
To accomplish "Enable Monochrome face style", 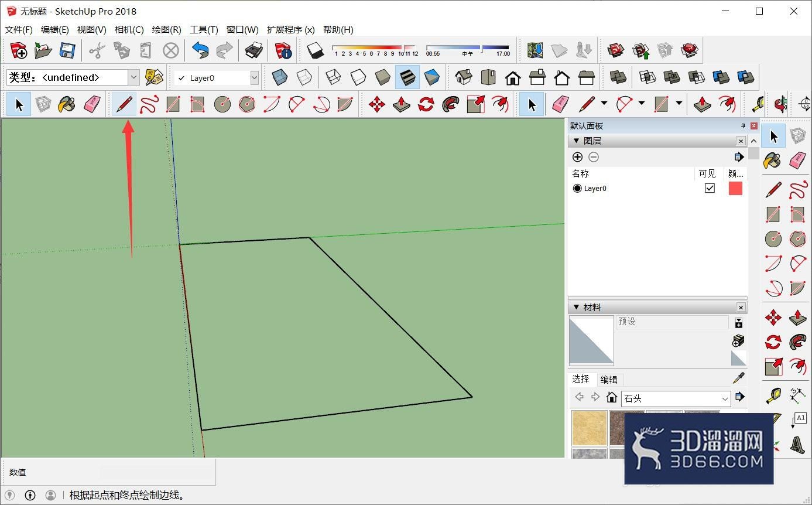I will (431, 77).
